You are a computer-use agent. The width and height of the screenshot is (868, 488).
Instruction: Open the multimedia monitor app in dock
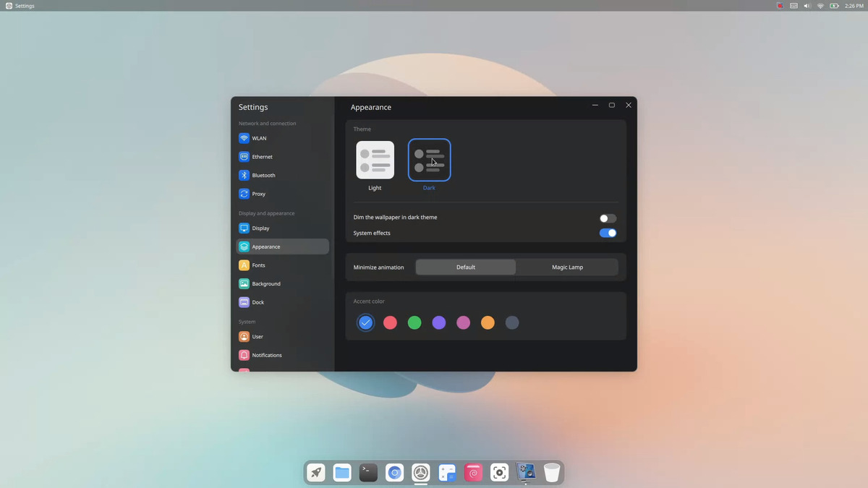pos(526,472)
